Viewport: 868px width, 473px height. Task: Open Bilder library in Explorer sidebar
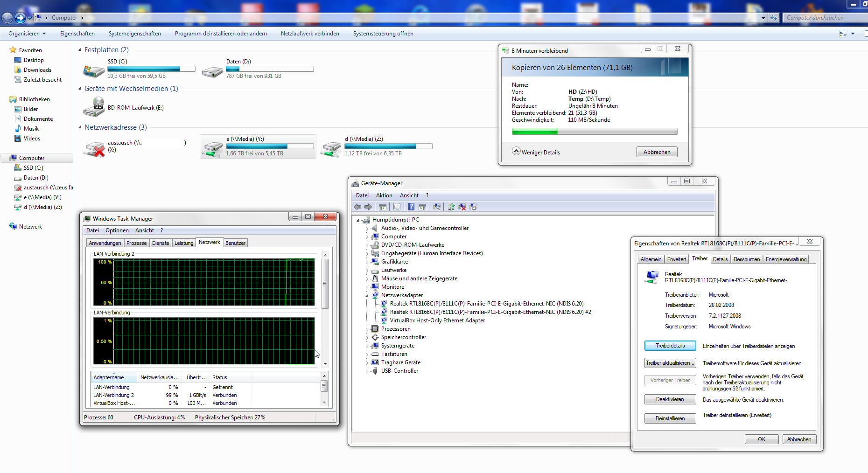coord(26,109)
